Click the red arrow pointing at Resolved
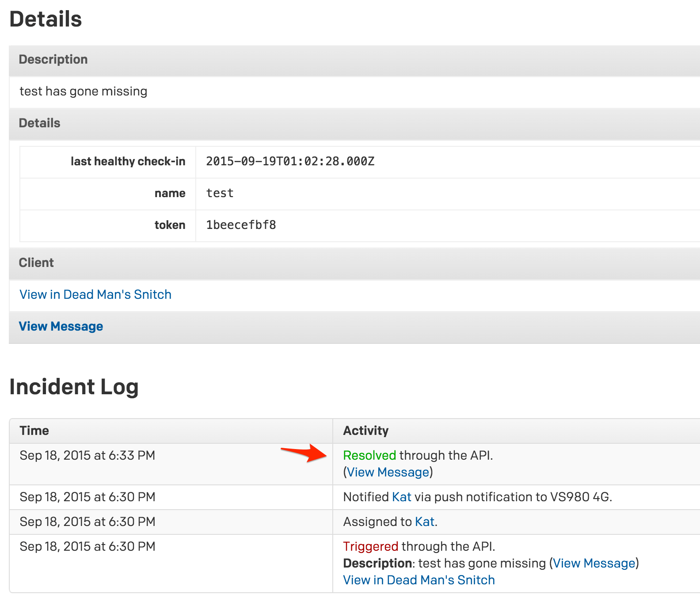 pyautogui.click(x=305, y=453)
